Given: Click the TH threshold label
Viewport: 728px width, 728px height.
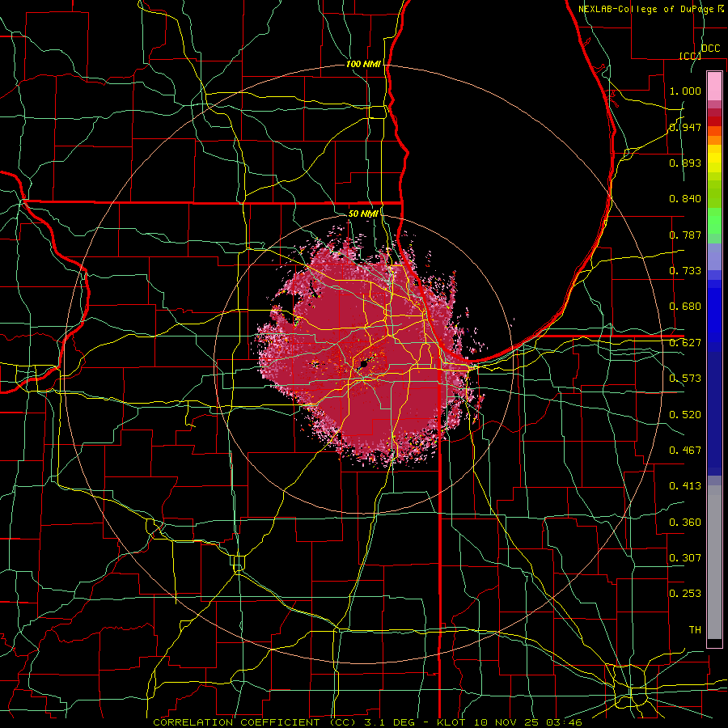Looking at the screenshot, I should click(695, 629).
